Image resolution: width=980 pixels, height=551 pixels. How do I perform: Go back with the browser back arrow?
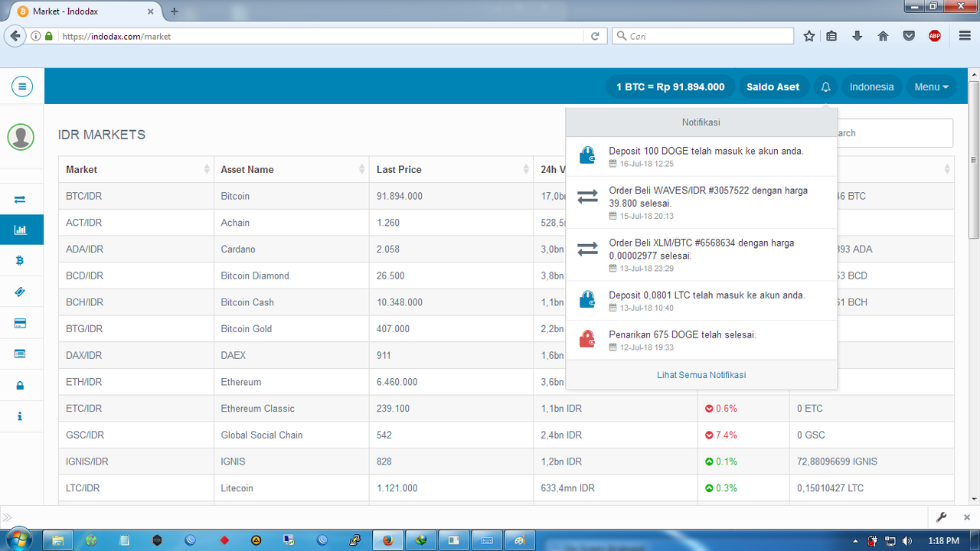click(x=15, y=36)
